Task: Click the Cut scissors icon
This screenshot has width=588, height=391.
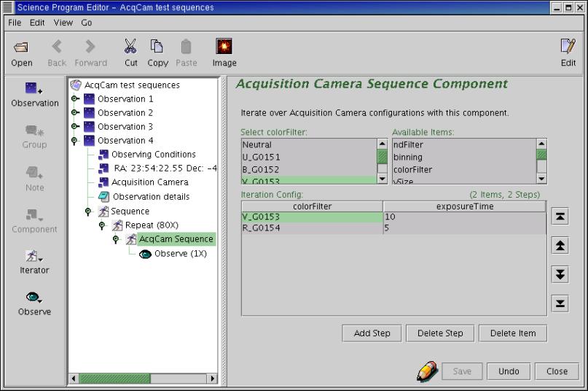Action: tap(130, 46)
